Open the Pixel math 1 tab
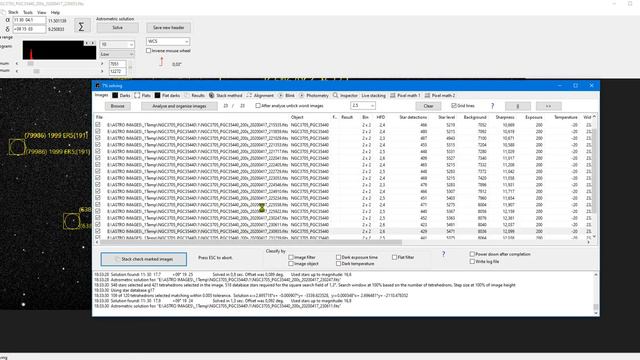The height and width of the screenshot is (360, 640). (x=405, y=96)
